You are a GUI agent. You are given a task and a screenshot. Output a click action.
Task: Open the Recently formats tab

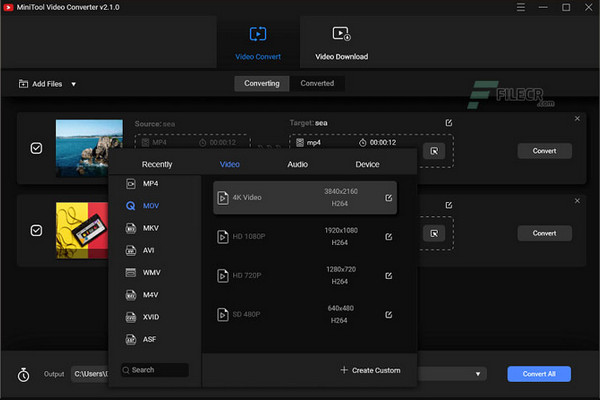[157, 164]
